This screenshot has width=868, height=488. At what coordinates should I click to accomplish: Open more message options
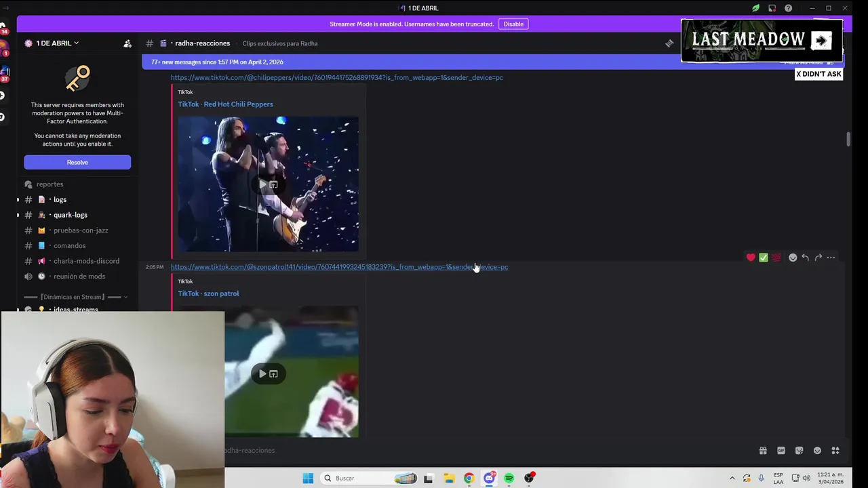click(x=831, y=258)
